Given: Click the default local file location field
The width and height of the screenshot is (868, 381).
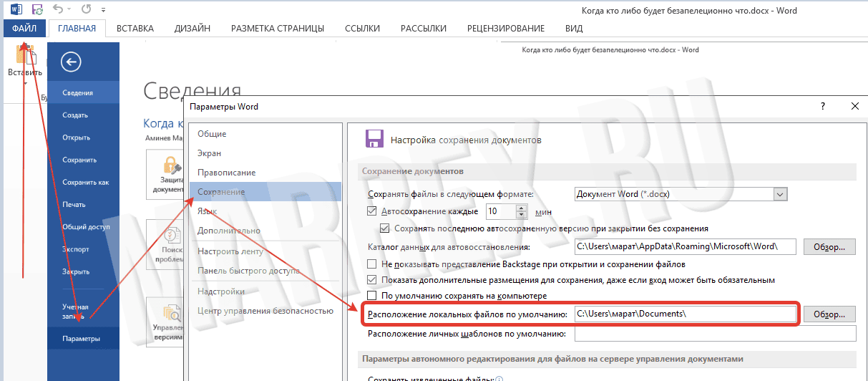Looking at the screenshot, I should pyautogui.click(x=686, y=314).
